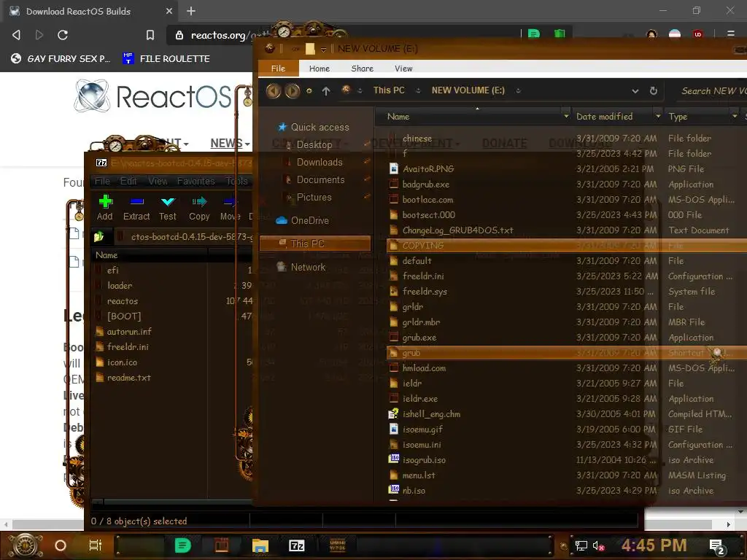This screenshot has width=747, height=560.
Task: Click the browser address bar
Action: pos(343,35)
